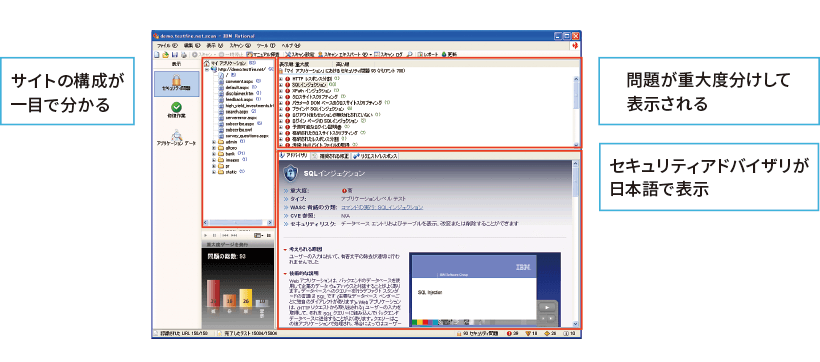Open the スキャン ログ toolbar button
Image resolution: width=820 pixels, height=362 pixels.
coord(389,54)
